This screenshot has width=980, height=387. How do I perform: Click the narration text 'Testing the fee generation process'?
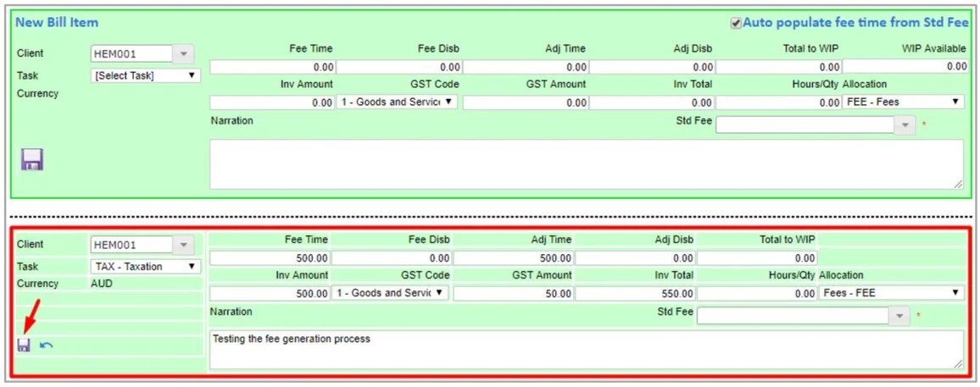(292, 339)
